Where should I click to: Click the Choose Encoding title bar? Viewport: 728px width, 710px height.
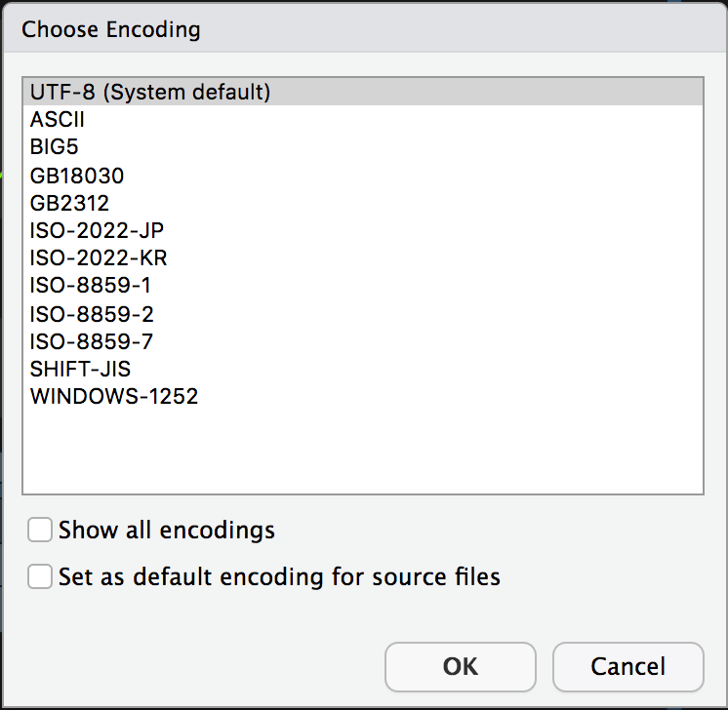(x=364, y=29)
